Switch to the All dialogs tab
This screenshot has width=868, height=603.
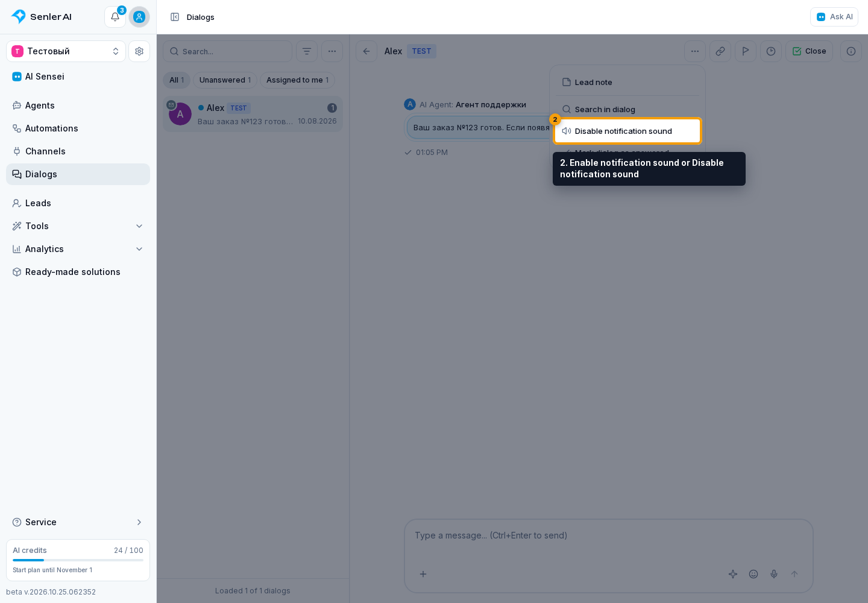[177, 80]
